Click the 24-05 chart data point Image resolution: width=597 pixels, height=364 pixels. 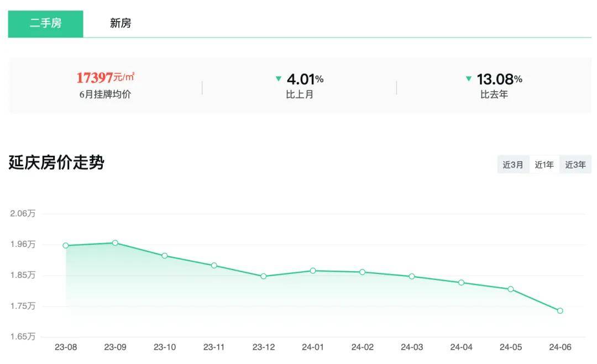(511, 289)
